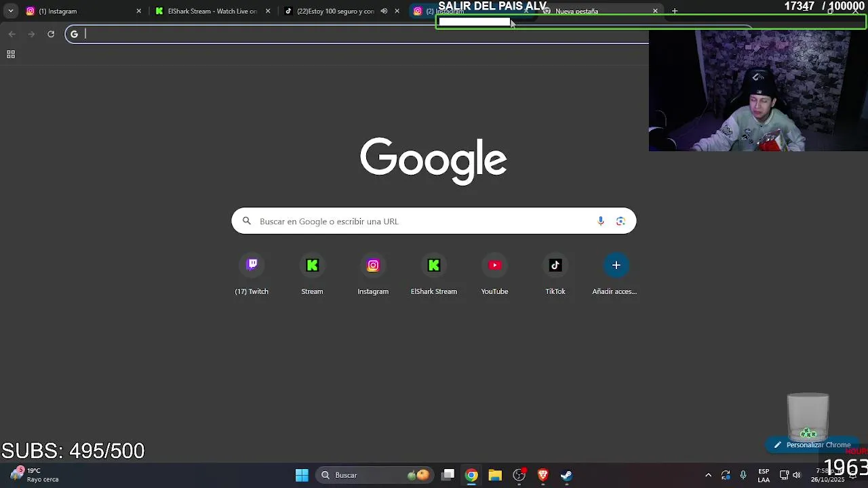
Task: Close the Nueva pestaña tab
Action: click(x=655, y=11)
